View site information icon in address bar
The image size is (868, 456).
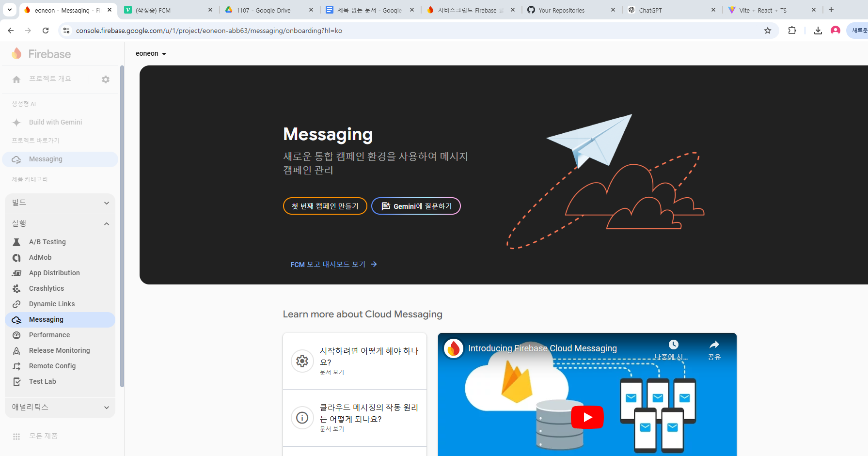(x=66, y=31)
